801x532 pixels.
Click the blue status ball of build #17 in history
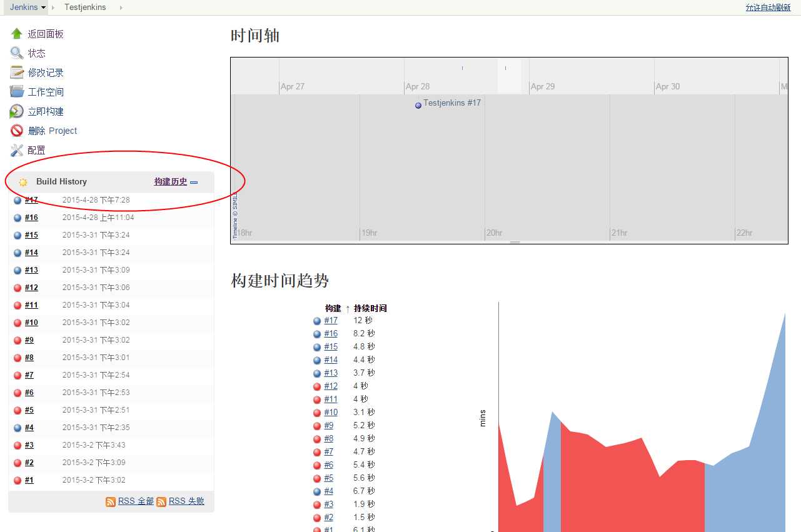18,201
